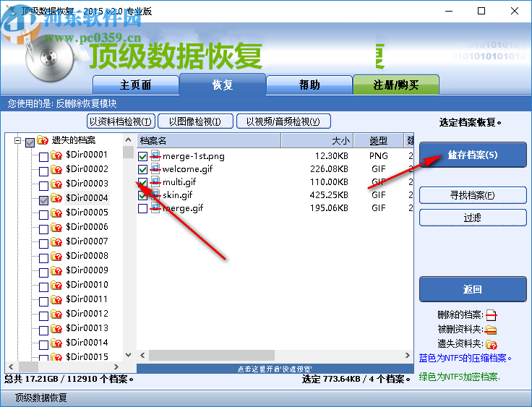Viewport: 532px width, 407px height.
Task: Check the merge.gif checkbox
Action: [142, 208]
